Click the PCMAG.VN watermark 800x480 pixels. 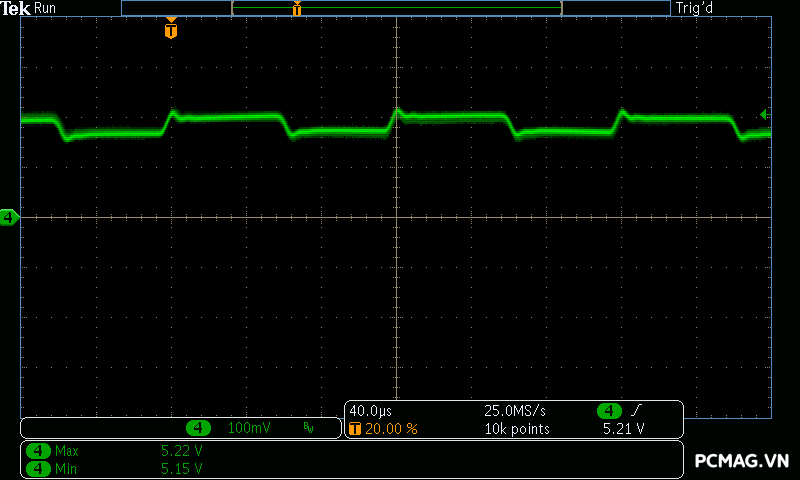coord(743,460)
